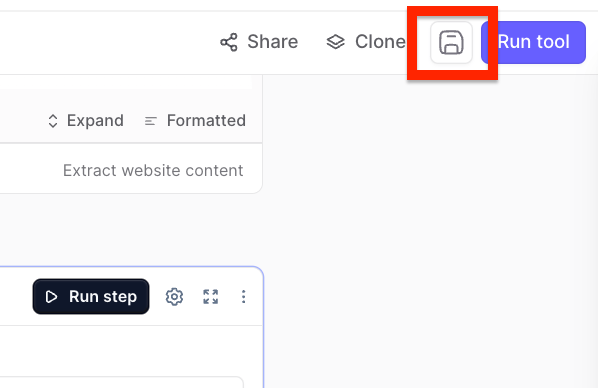Select the Share text label
The image size is (598, 388).
[x=272, y=42]
